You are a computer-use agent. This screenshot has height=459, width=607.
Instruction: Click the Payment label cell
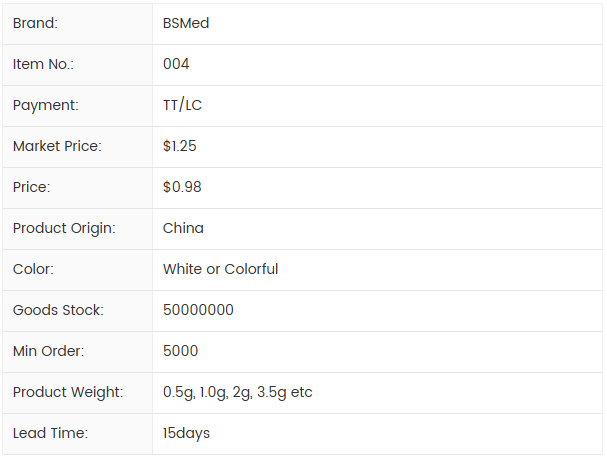[x=45, y=105]
